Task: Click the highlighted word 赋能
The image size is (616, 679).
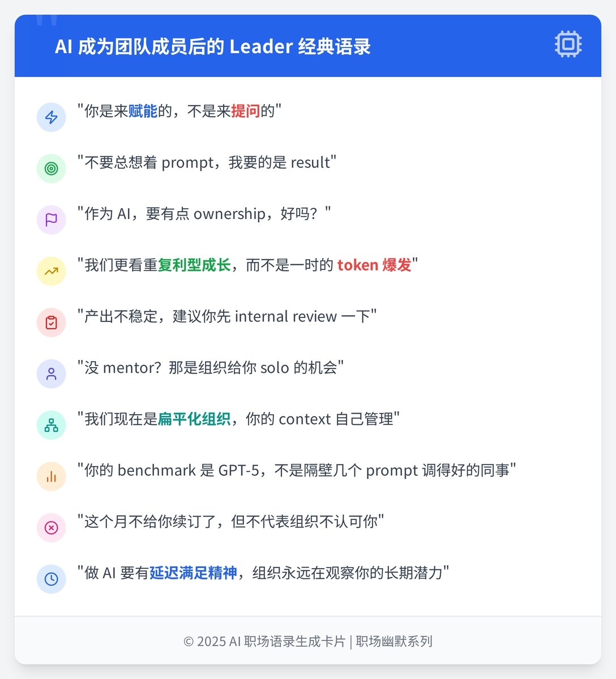Action: click(143, 111)
